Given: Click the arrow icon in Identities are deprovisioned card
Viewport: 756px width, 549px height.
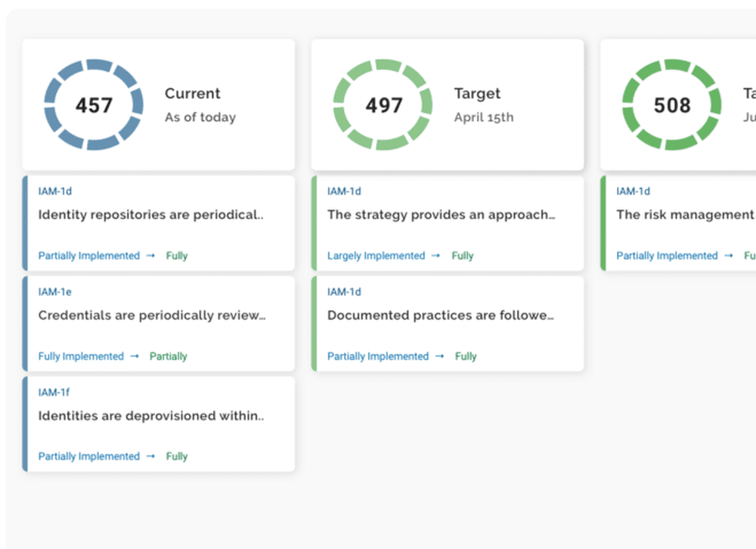Looking at the screenshot, I should (x=150, y=456).
